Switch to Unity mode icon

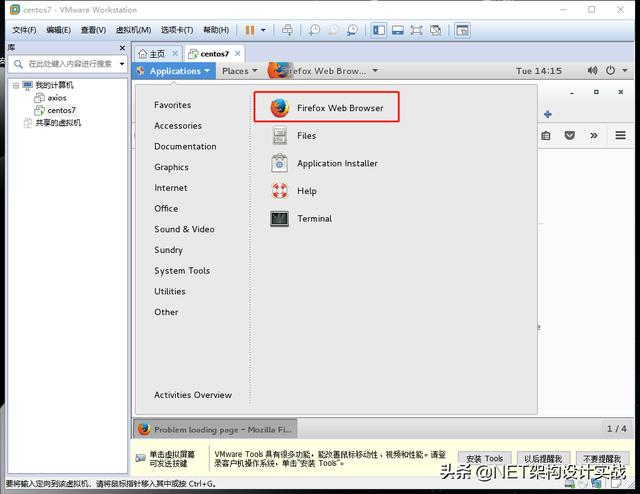point(436,30)
